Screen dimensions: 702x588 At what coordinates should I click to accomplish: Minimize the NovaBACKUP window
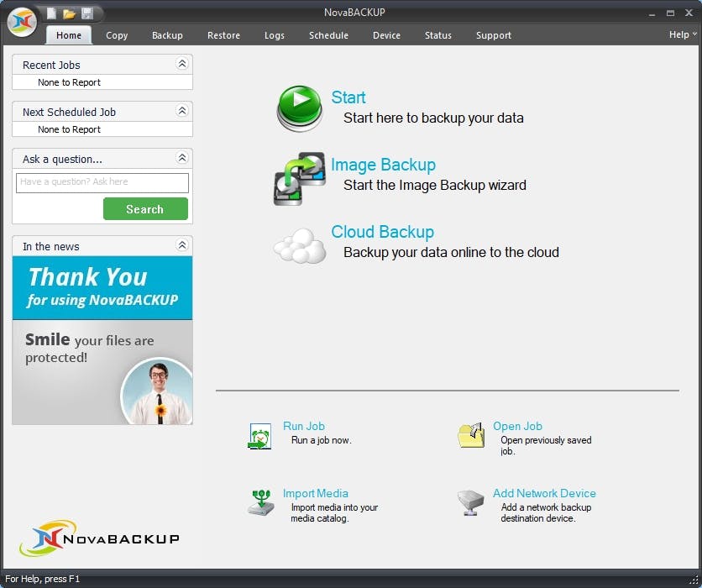tap(652, 13)
